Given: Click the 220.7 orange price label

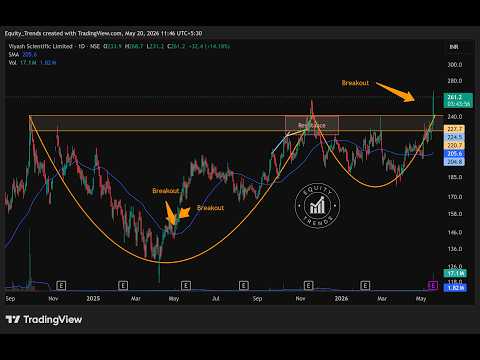Looking at the screenshot, I should click(x=454, y=145).
